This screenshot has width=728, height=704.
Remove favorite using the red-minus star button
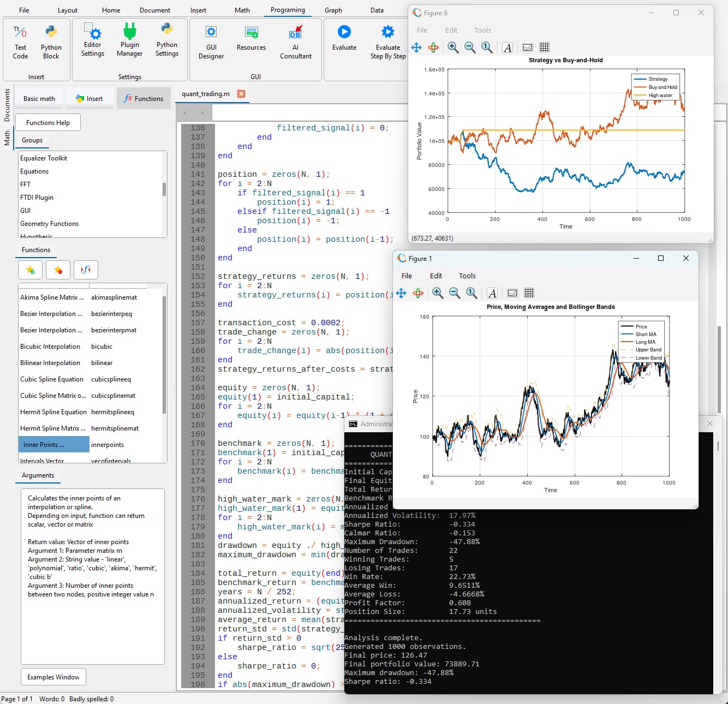coord(58,270)
